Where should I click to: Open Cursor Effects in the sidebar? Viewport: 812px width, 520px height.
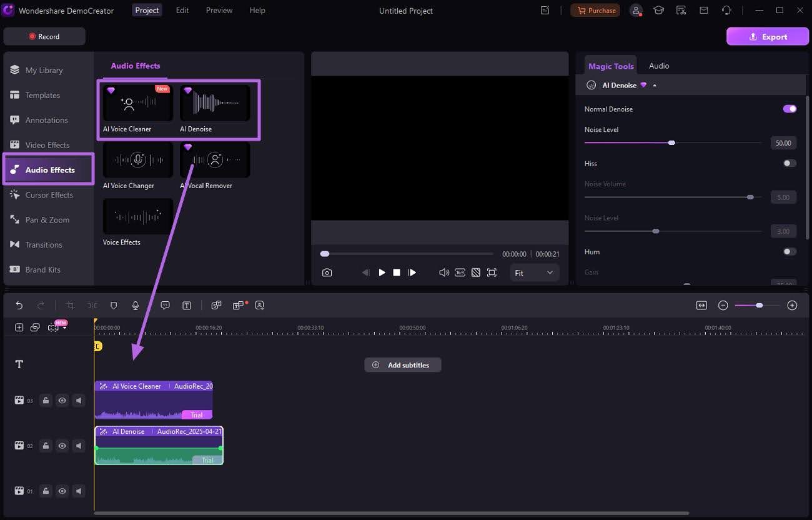47,195
